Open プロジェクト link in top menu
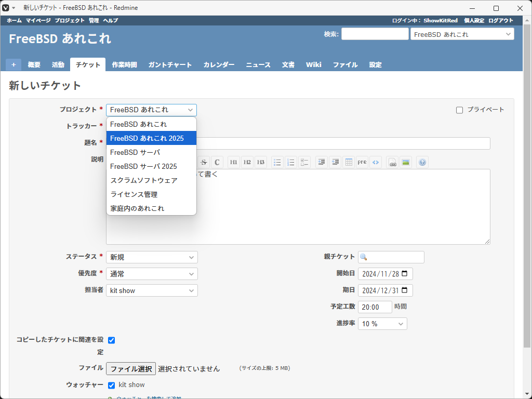This screenshot has width=532, height=399. click(x=70, y=20)
